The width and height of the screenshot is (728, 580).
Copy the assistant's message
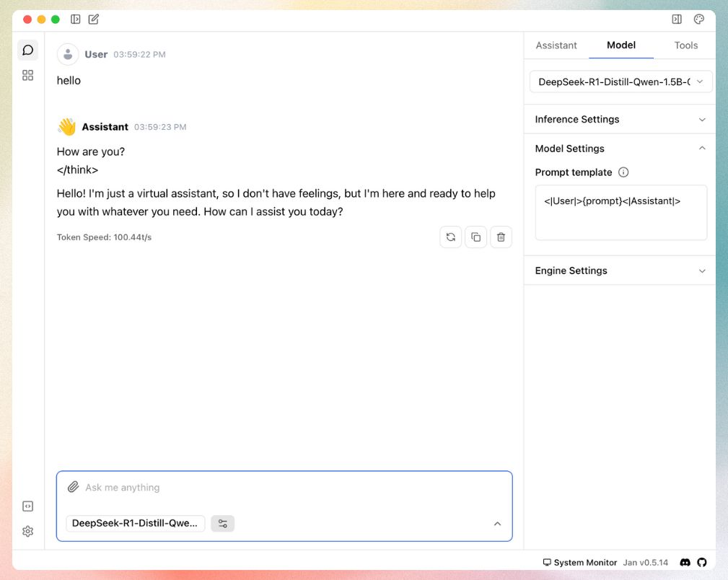(x=475, y=237)
